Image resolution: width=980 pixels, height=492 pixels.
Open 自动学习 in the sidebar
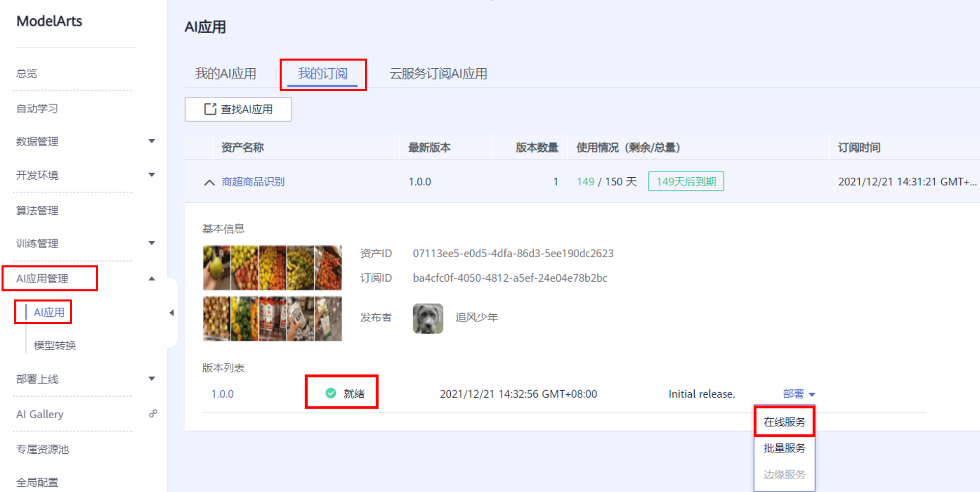37,108
